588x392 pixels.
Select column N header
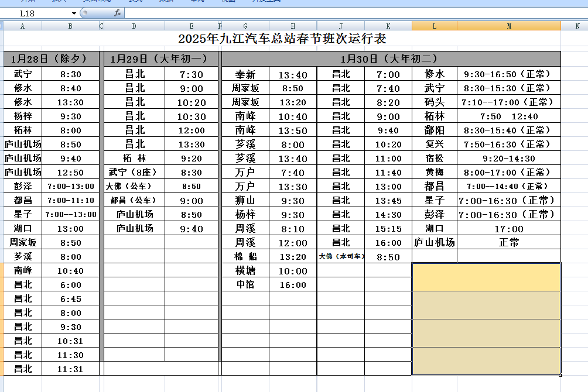click(x=577, y=26)
